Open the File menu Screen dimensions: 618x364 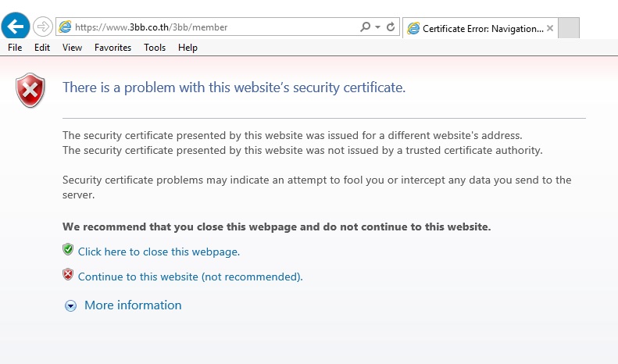click(x=15, y=48)
